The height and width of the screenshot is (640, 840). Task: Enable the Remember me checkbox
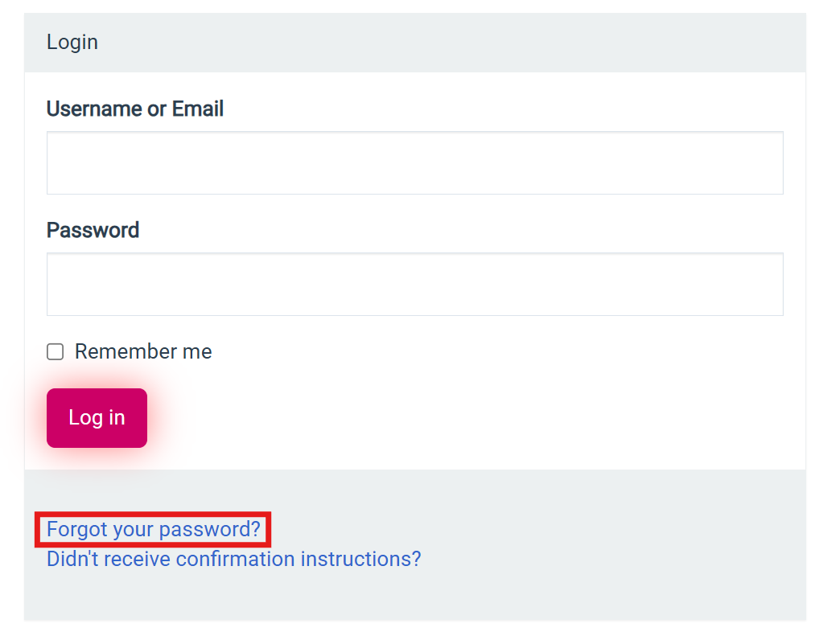[x=55, y=351]
